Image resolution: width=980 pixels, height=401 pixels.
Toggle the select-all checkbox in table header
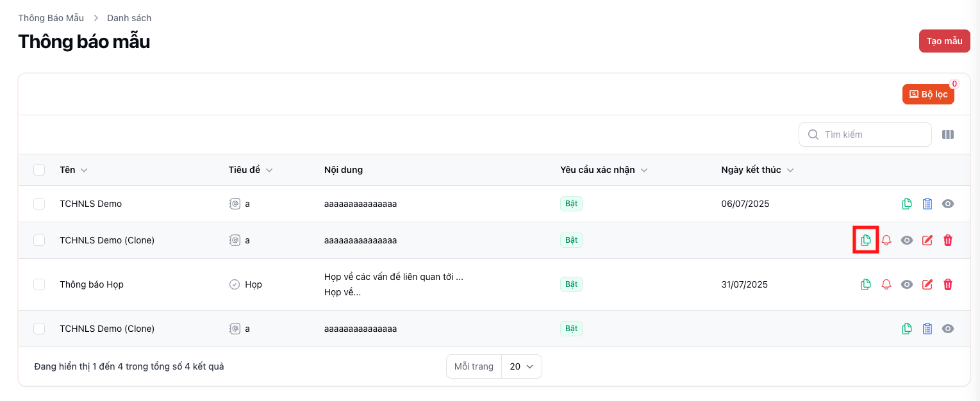(39, 170)
